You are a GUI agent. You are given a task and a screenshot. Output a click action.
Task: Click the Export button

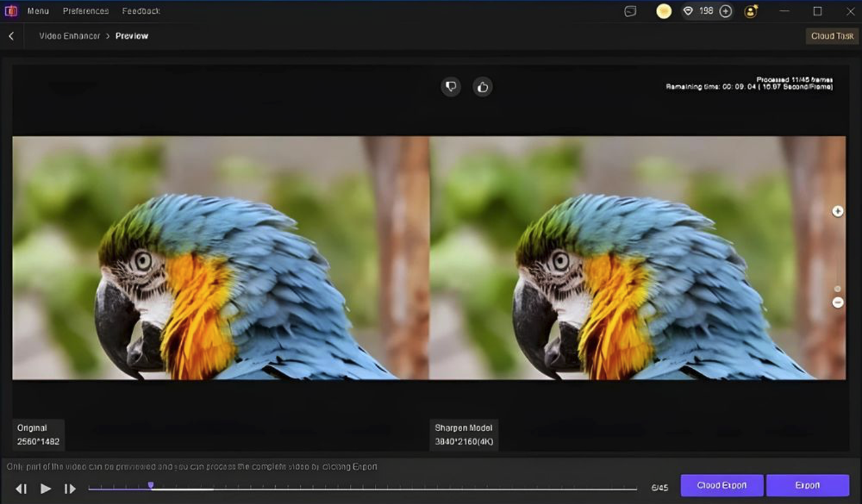[808, 486]
